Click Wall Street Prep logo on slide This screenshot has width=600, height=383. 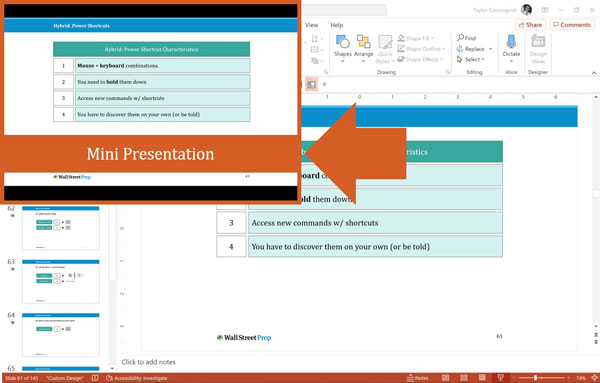[244, 337]
